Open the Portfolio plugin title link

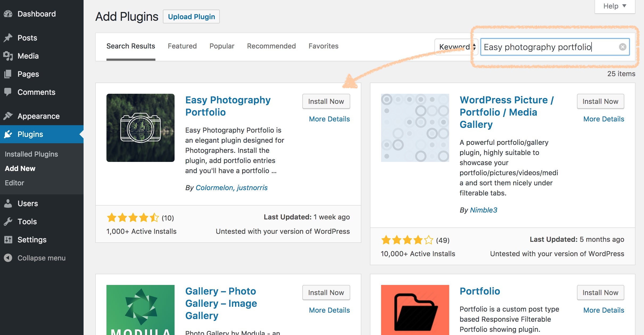(480, 291)
